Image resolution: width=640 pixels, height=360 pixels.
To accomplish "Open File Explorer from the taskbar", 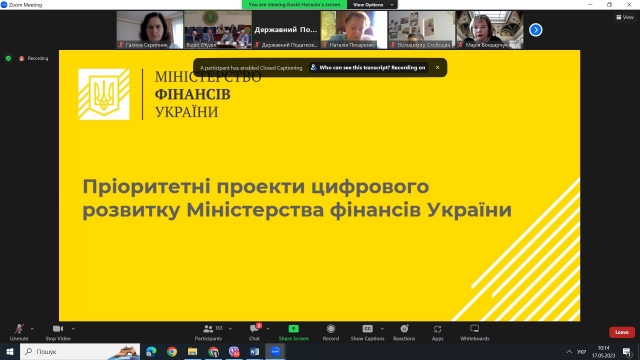I will coord(193,351).
